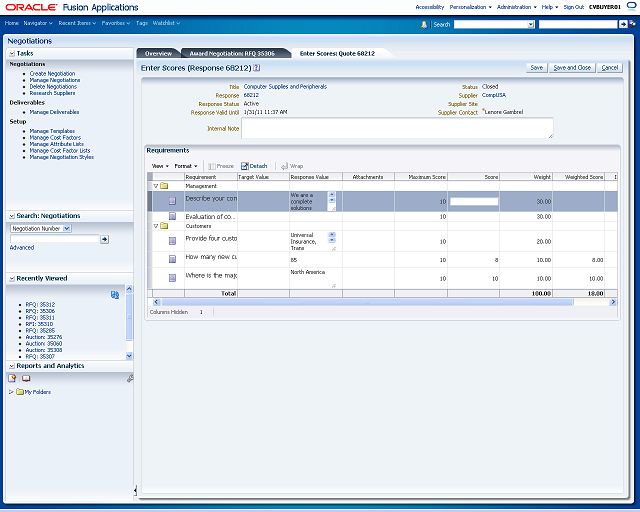Screen dimensions: 640x512
Task: Collapse the Tasks panel
Action: point(12,53)
